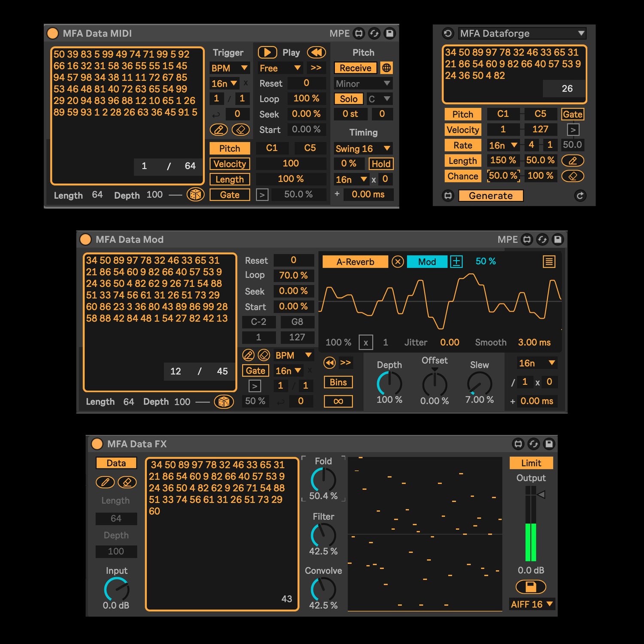Click the Bins button in MFA Data Mod
Viewport: 644px width, 644px height.
click(x=338, y=382)
